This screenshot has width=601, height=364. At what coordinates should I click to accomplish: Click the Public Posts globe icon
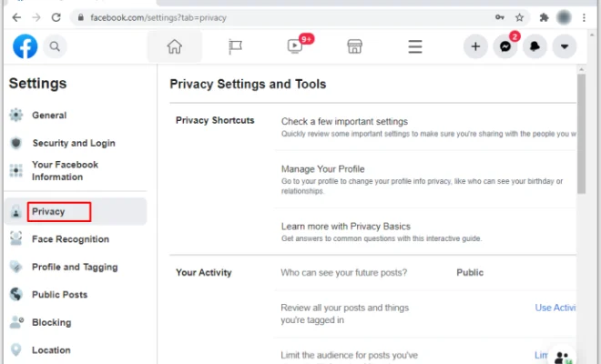(16, 294)
